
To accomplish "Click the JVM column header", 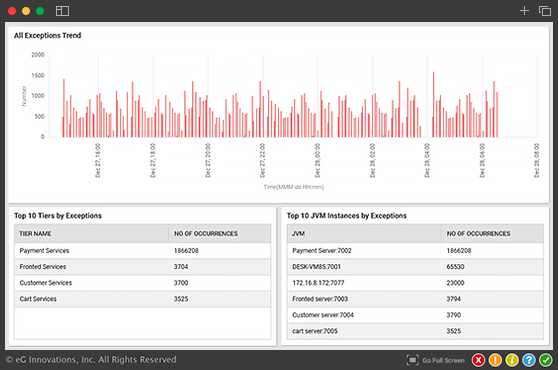I will pyautogui.click(x=298, y=233).
